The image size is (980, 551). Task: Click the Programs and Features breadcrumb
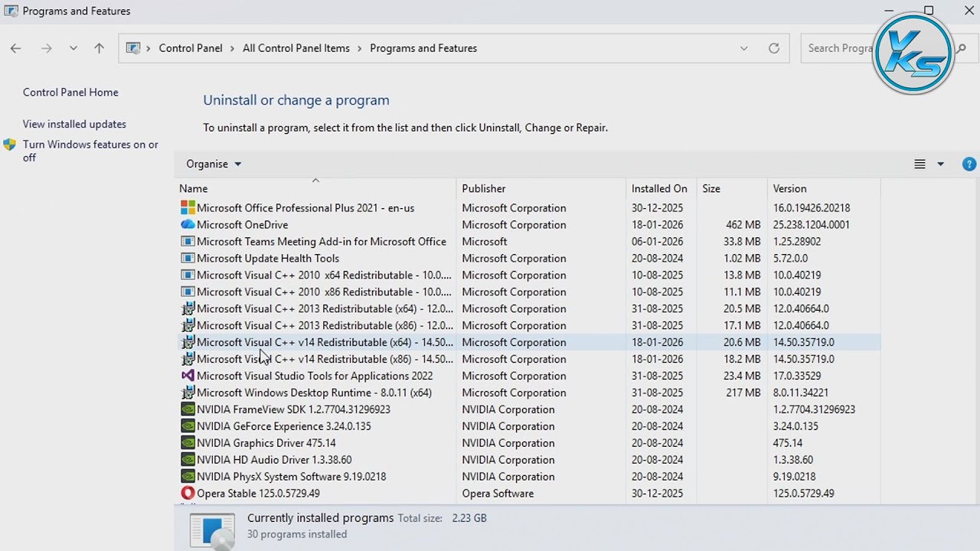pyautogui.click(x=423, y=48)
